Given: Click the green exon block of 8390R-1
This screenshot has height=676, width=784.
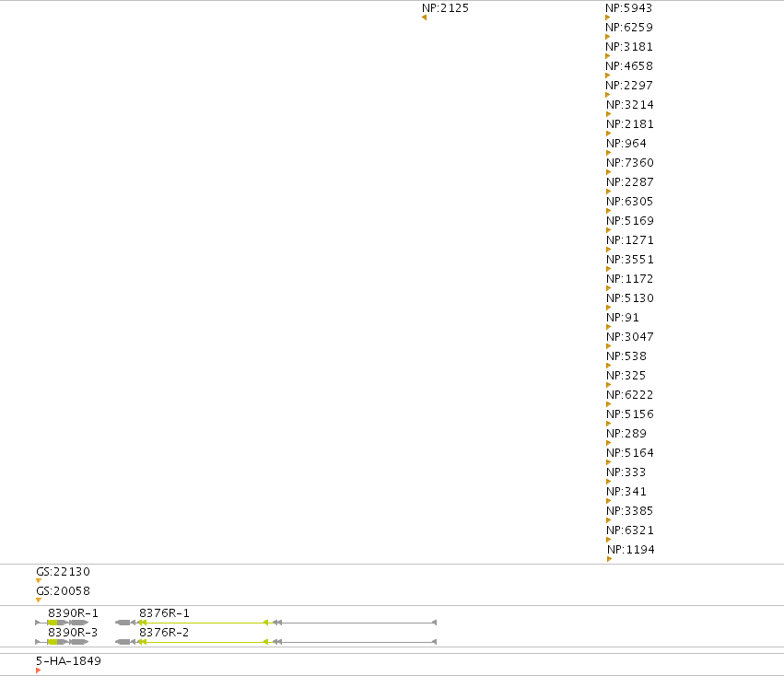Looking at the screenshot, I should tap(53, 623).
